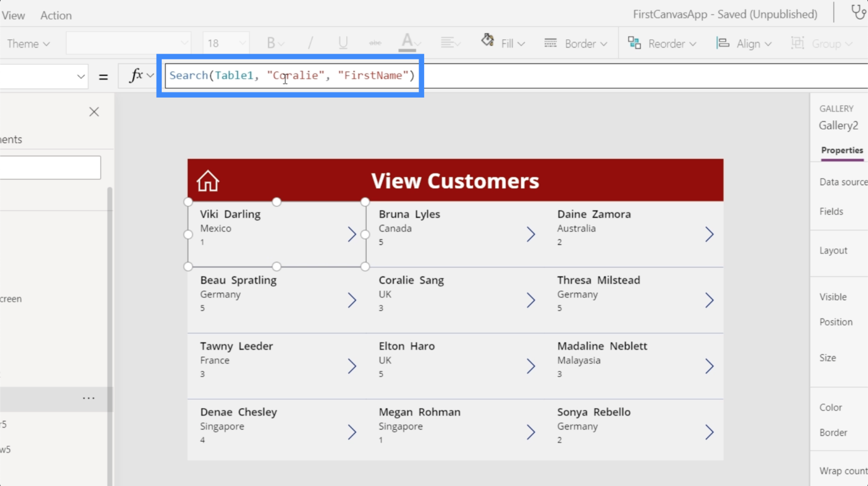The height and width of the screenshot is (486, 868).
Task: Click the Size property in panel
Action: [827, 358]
